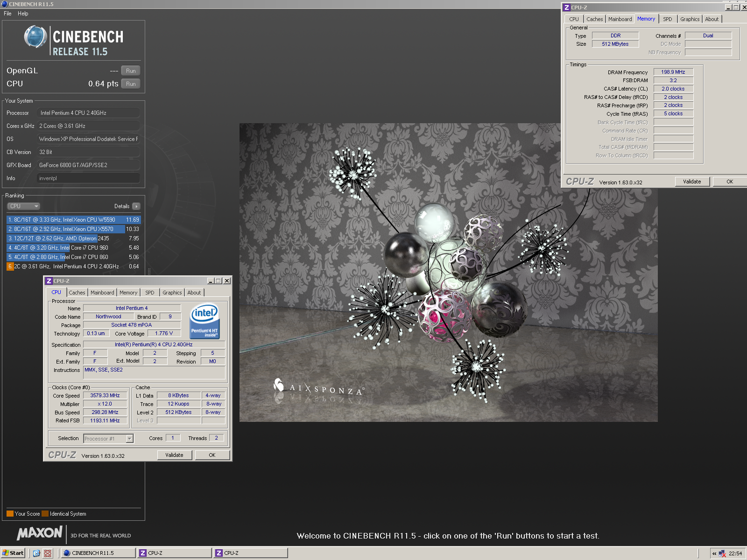Select the Pentium 4 2.40GHz ranking row
This screenshot has height=560, width=747.
click(73, 266)
